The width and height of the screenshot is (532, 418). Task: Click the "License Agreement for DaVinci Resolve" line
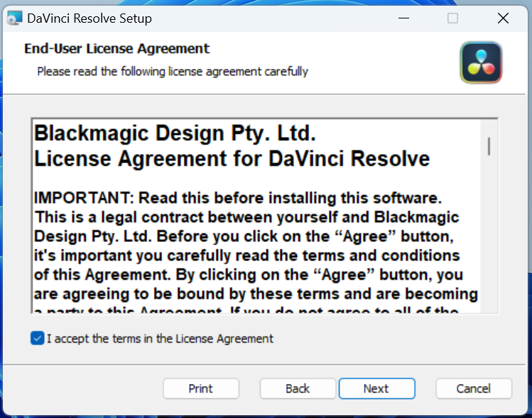pos(232,158)
